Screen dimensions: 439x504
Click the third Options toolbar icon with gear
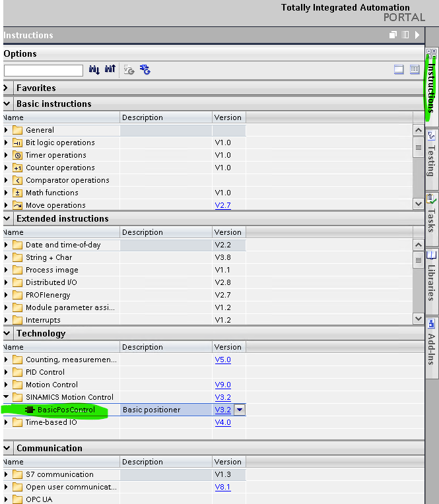tap(129, 69)
